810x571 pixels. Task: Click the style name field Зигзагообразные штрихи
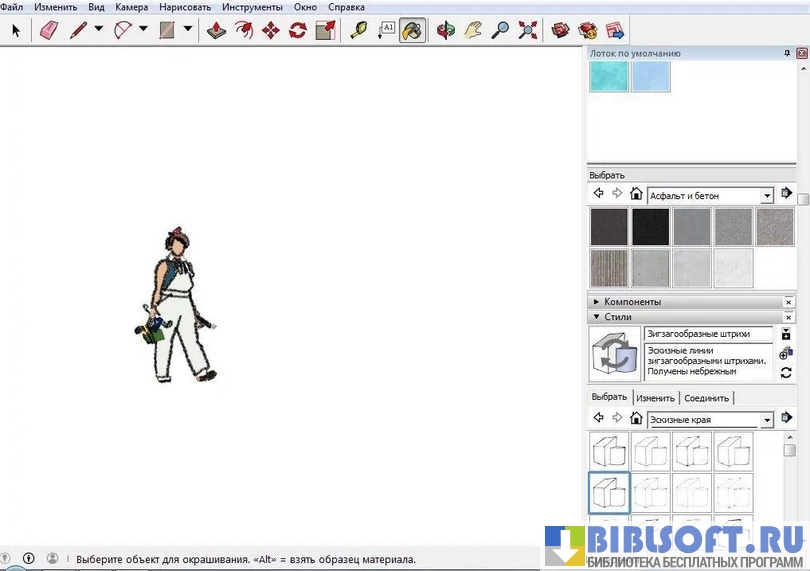pyautogui.click(x=708, y=334)
